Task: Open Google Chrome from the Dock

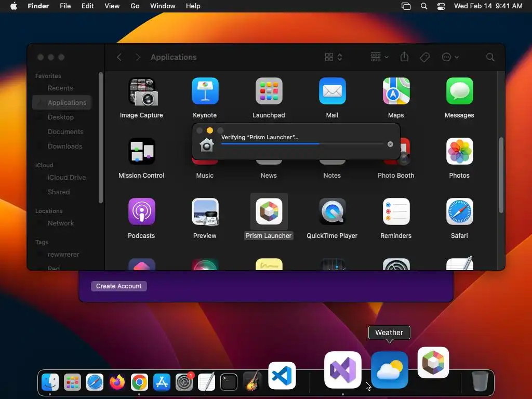Action: (x=139, y=382)
